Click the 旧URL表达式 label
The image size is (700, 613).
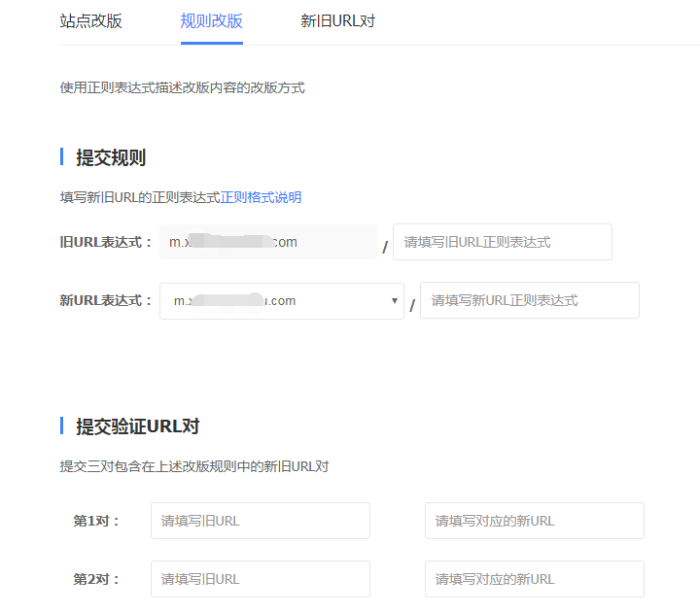pyautogui.click(x=106, y=242)
